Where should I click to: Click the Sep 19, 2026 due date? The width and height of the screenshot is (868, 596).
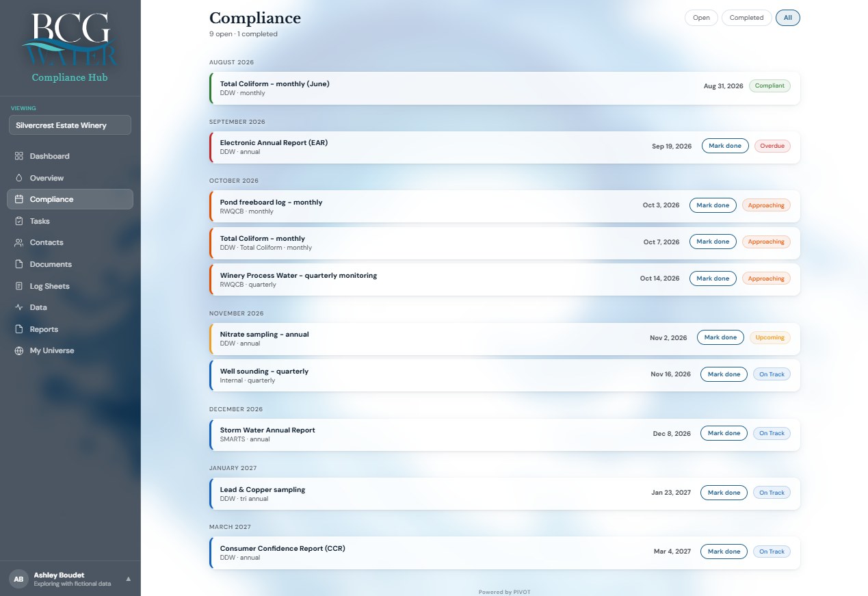point(672,146)
